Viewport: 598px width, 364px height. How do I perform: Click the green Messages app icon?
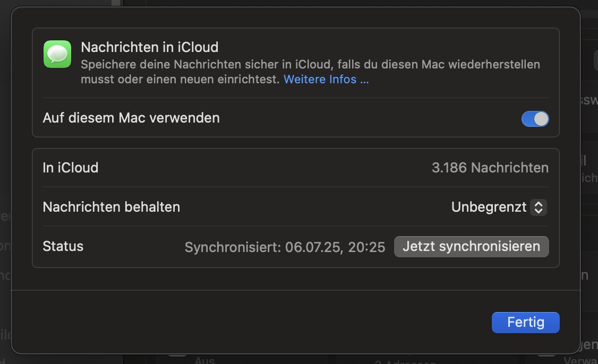tap(57, 54)
